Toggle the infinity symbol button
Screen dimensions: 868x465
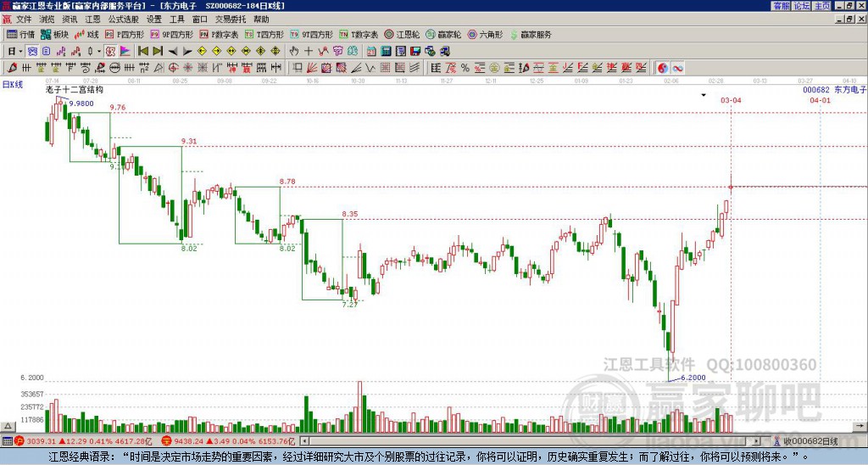coord(677,68)
